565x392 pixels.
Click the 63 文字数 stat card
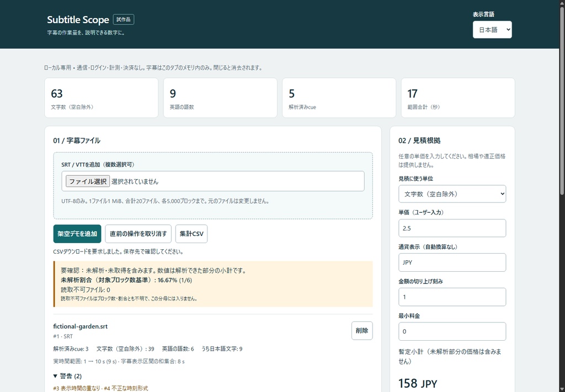[102, 98]
